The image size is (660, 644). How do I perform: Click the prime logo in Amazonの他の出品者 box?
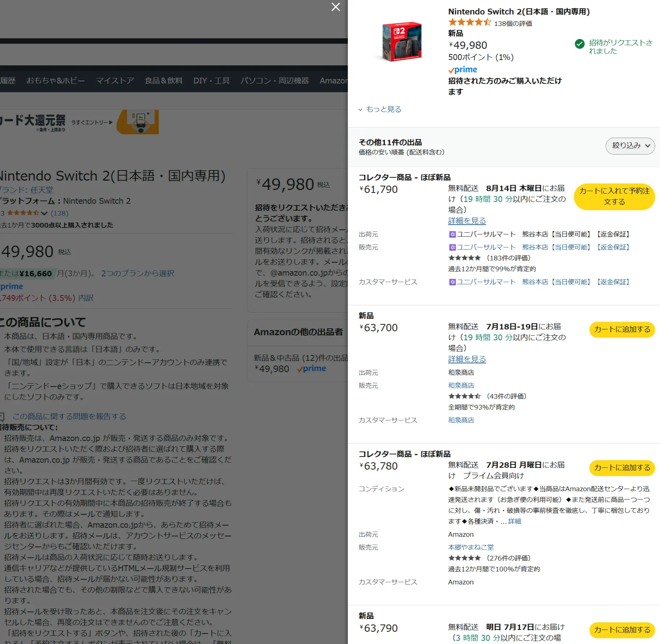[x=311, y=369]
